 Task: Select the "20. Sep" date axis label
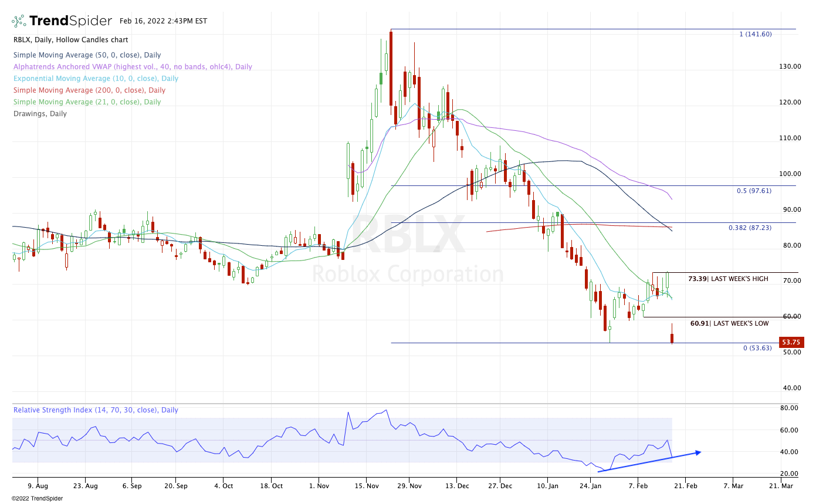pos(177,486)
